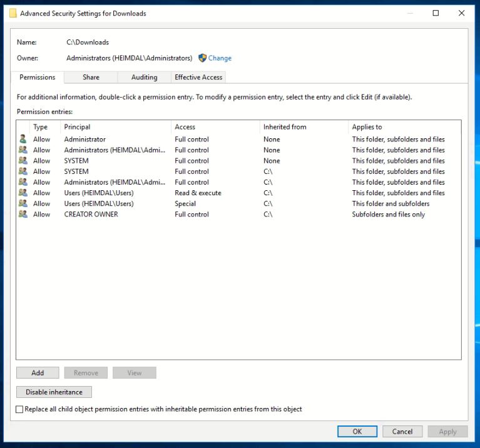Click the owner Administrators (HEIMDAL\Administrators) text

coord(129,58)
